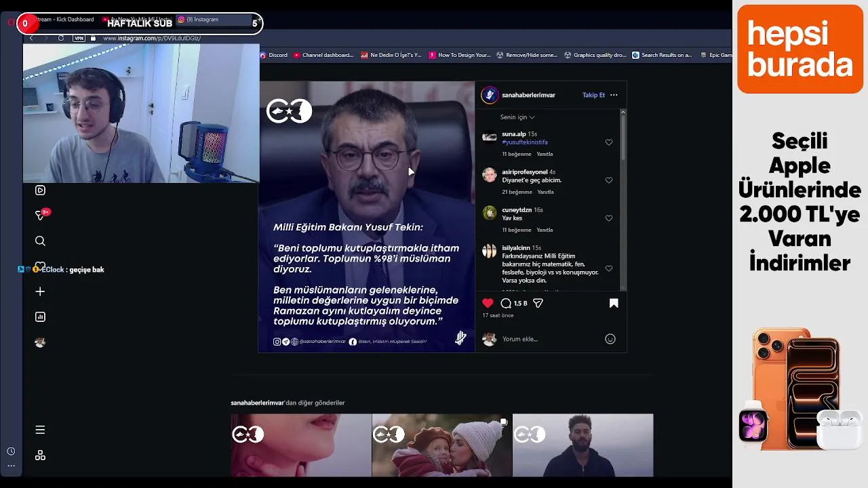
Task: Open the mother and child post thumbnail
Action: click(x=442, y=445)
